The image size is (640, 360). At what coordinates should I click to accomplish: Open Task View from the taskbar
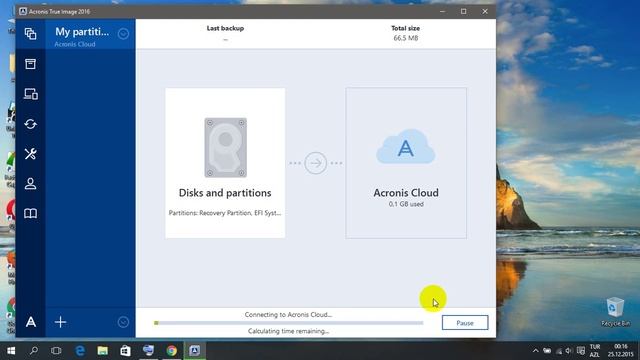tap(56, 351)
